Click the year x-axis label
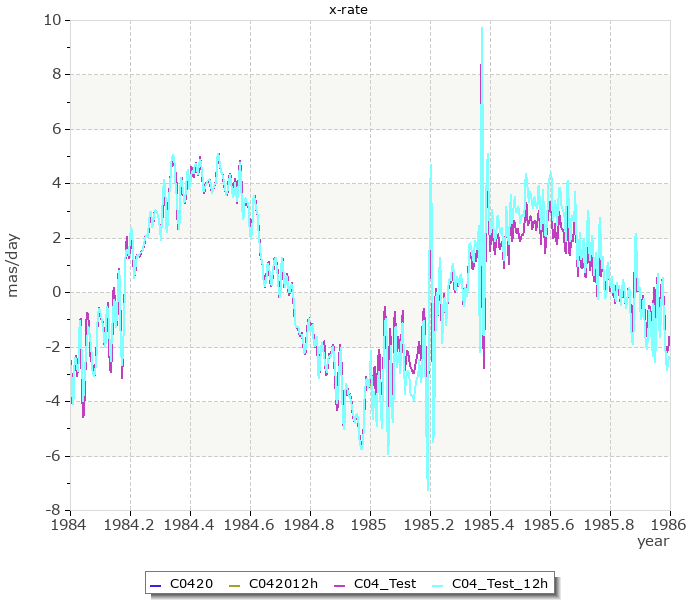 pyautogui.click(x=653, y=541)
